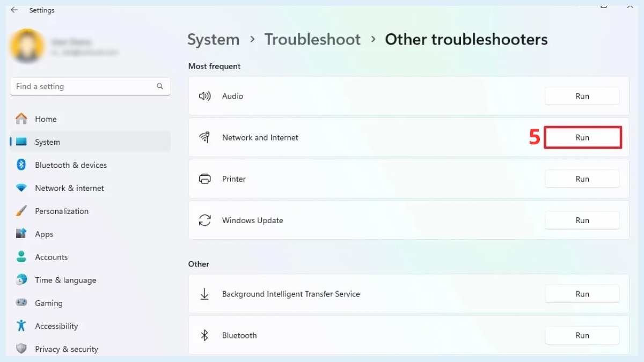This screenshot has width=644, height=362.
Task: Click the Find a setting search field
Action: (90, 86)
